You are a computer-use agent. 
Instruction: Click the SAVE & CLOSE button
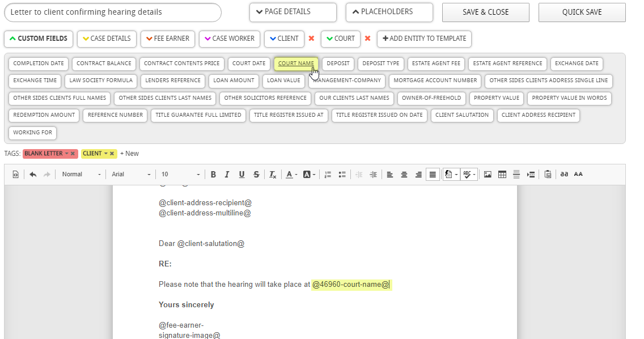(x=485, y=12)
